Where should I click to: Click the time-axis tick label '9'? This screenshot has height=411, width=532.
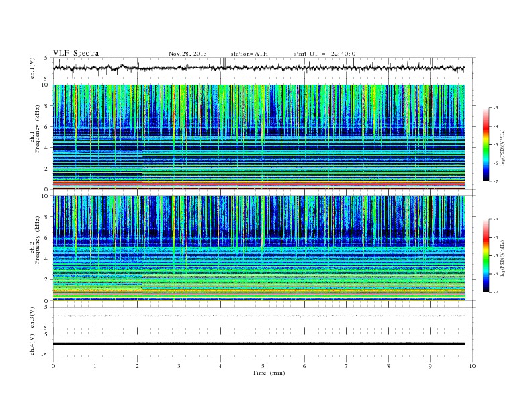coord(430,366)
